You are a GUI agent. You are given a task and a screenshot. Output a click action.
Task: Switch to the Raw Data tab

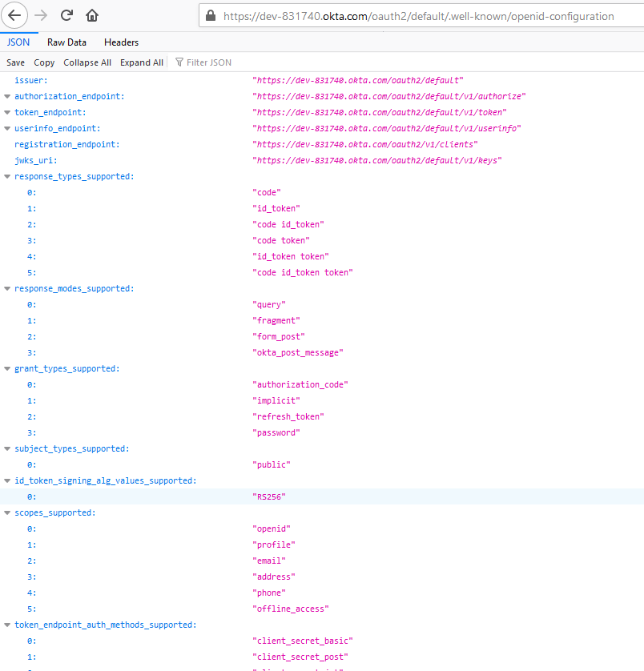pos(66,42)
